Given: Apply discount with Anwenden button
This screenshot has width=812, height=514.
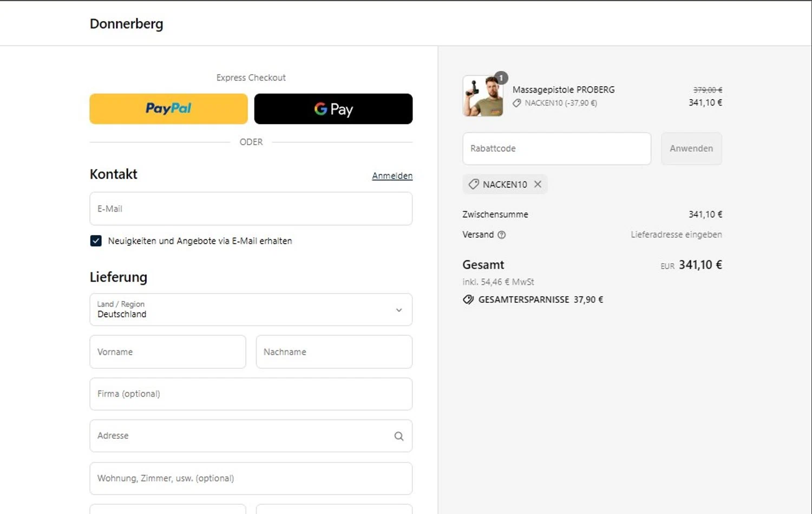Looking at the screenshot, I should click(x=691, y=148).
